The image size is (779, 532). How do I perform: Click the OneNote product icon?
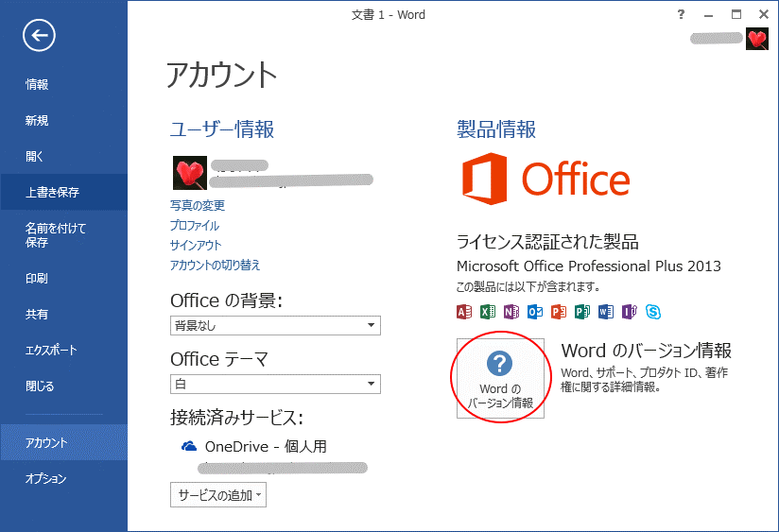(x=511, y=311)
